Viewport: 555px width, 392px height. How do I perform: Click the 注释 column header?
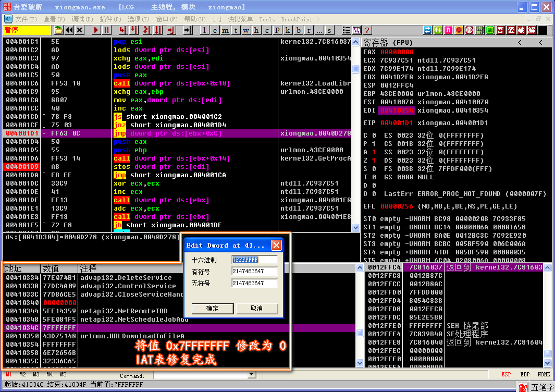(x=216, y=268)
